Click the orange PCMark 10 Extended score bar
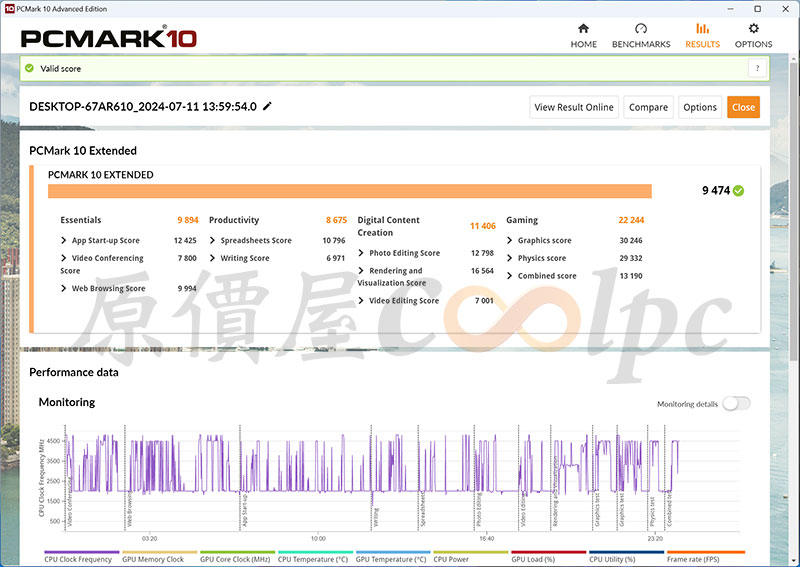 pos(349,191)
